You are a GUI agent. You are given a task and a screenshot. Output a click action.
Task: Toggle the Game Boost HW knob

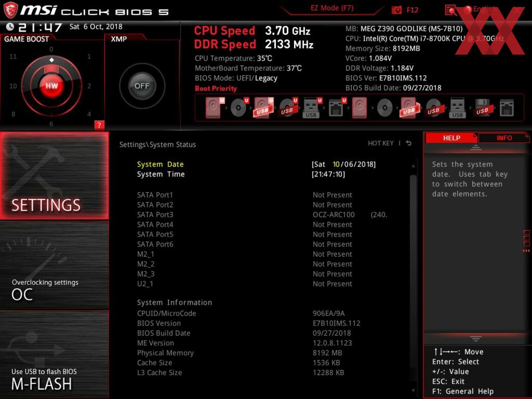tap(51, 86)
